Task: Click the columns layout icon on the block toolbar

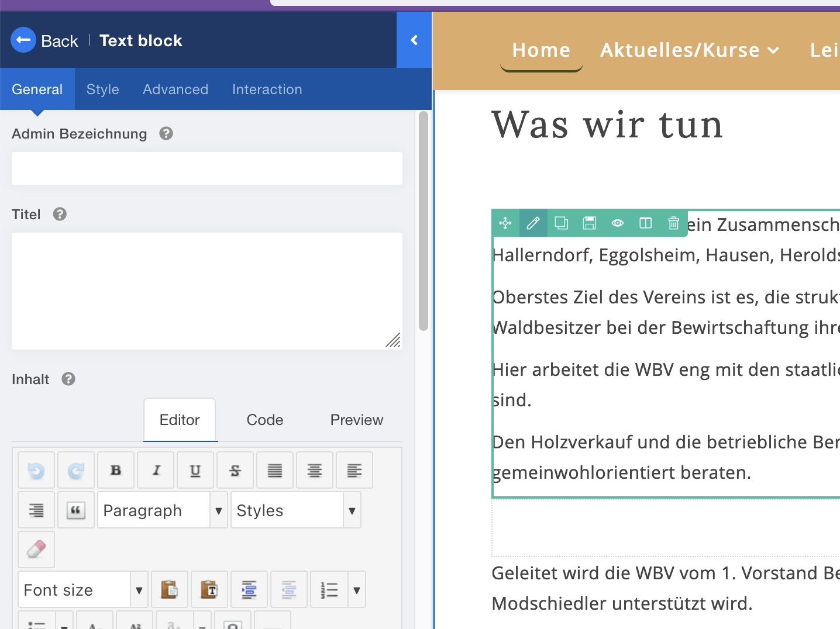Action: click(645, 223)
